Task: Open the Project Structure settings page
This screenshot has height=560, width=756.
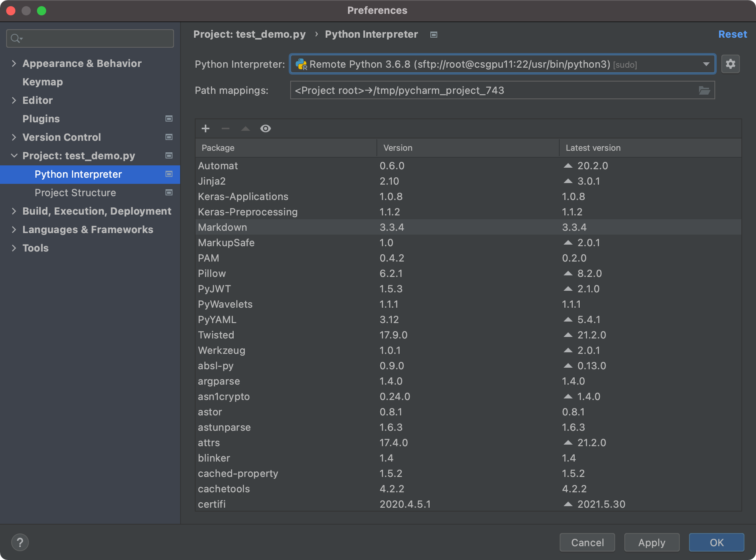Action: (x=75, y=193)
